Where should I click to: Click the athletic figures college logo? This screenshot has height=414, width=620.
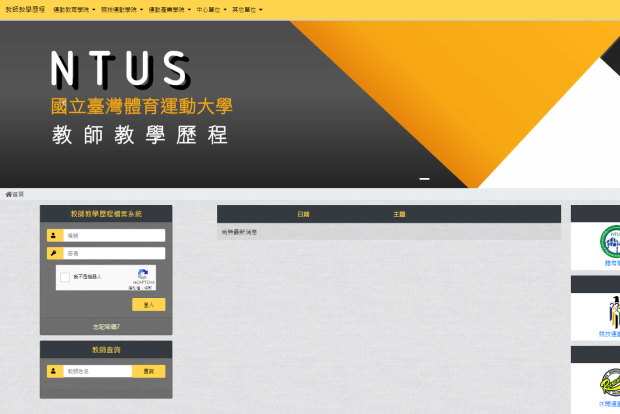coord(614,312)
